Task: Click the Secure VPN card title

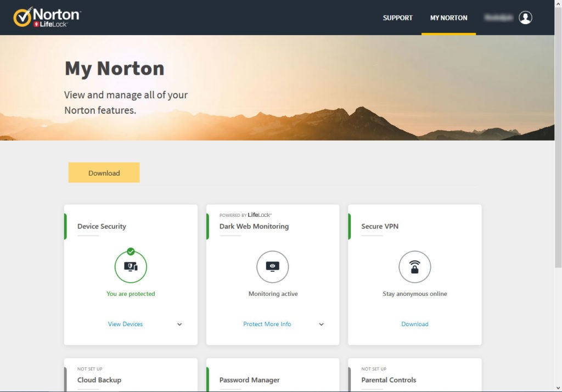Action: tap(380, 226)
